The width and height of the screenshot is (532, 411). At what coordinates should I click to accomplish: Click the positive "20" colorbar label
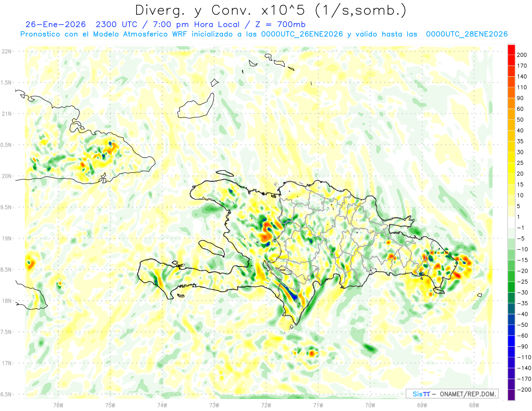click(521, 174)
